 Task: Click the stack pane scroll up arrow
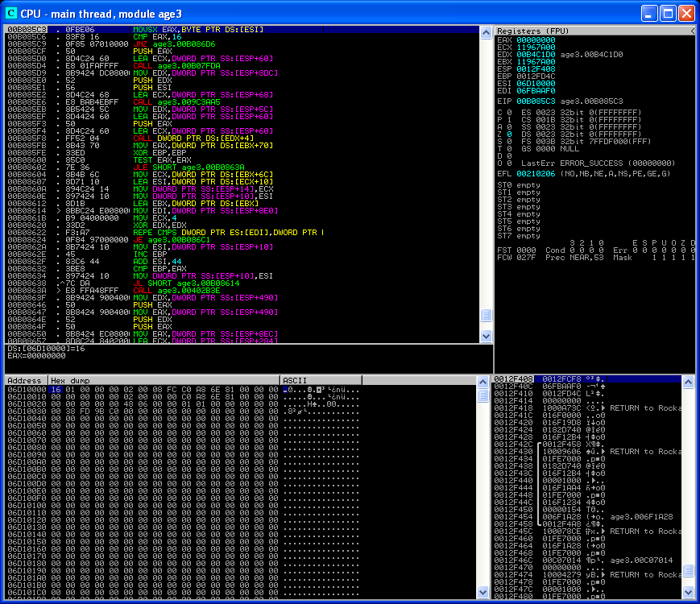pos(688,383)
